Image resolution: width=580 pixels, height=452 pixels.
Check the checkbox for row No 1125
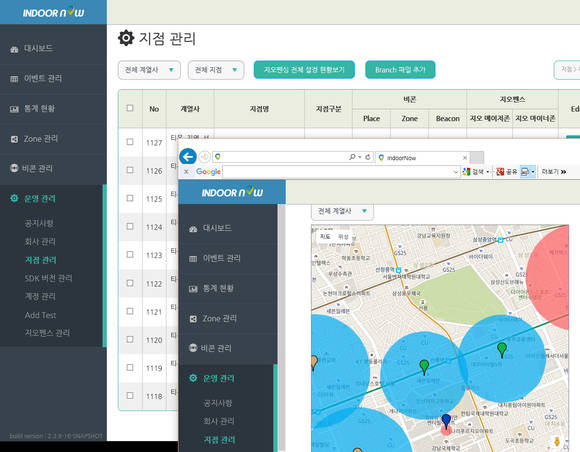[130, 198]
